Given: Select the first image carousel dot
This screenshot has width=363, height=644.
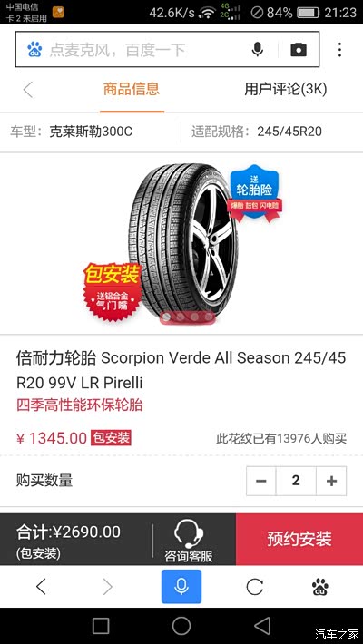Looking at the screenshot, I should [166, 317].
